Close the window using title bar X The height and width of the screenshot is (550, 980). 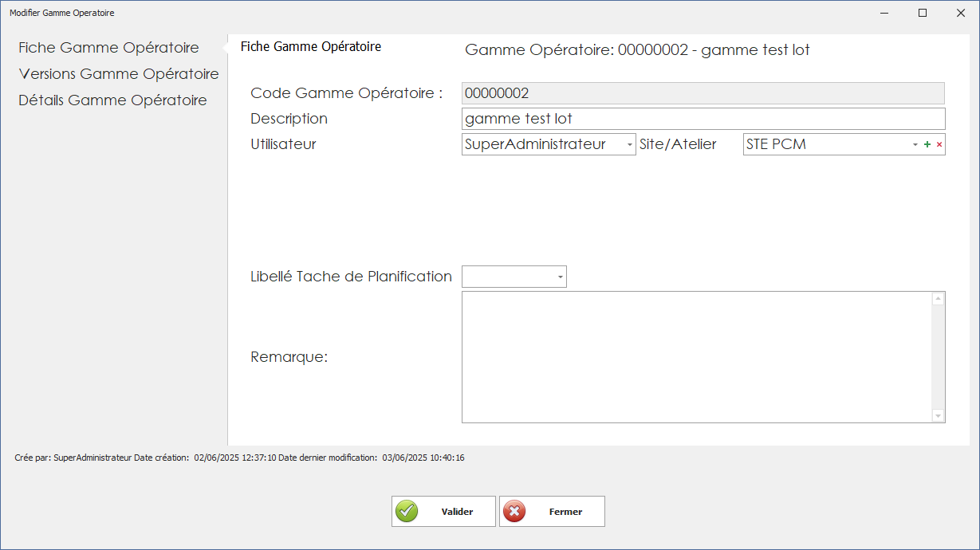pyautogui.click(x=960, y=13)
